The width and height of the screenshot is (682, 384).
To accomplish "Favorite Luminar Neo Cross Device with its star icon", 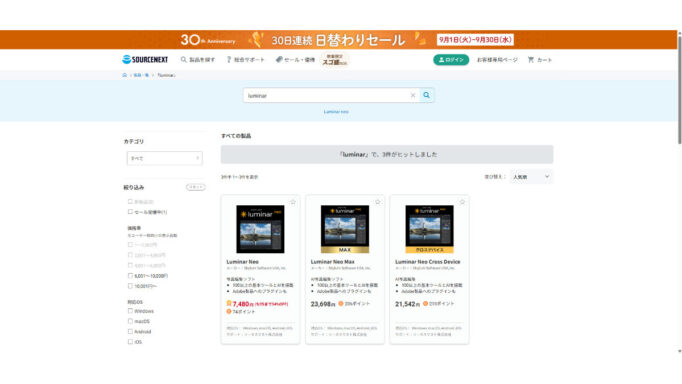I will coord(462,202).
